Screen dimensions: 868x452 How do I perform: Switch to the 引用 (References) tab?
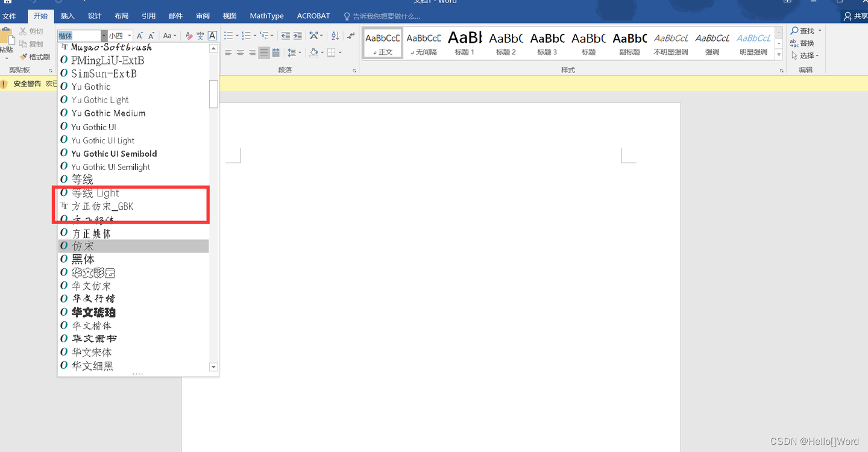(x=148, y=16)
